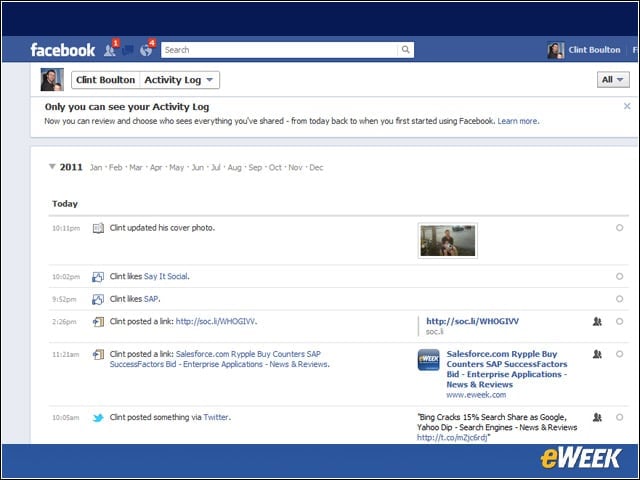Toggle timeline circle for Salesforce link row
Image resolution: width=640 pixels, height=480 pixels.
click(x=620, y=354)
